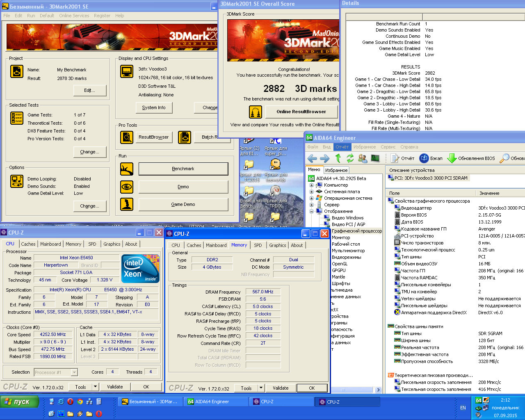Click the DRAM Frequency 567.0 MHz value

pos(263,292)
